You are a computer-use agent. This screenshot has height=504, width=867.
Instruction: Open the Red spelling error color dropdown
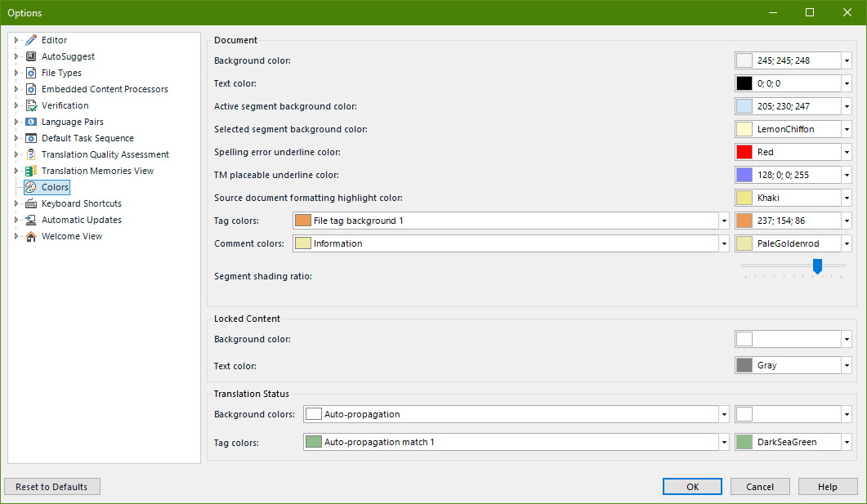[x=847, y=152]
